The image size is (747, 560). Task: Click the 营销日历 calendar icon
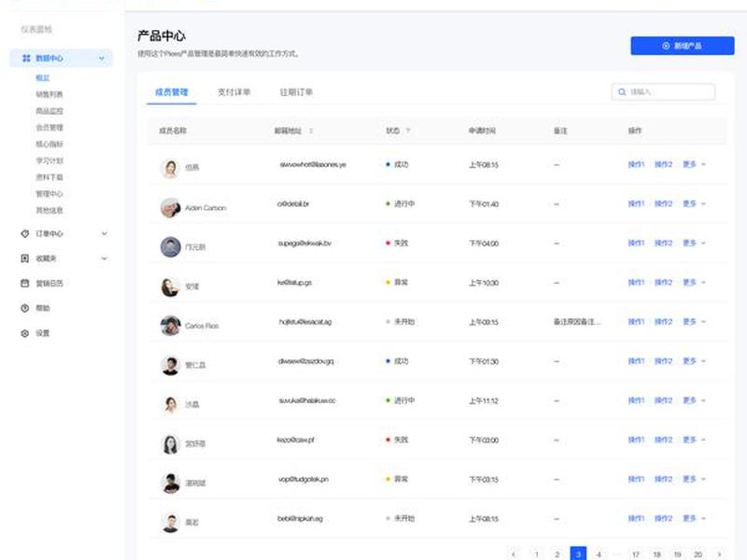(x=25, y=283)
